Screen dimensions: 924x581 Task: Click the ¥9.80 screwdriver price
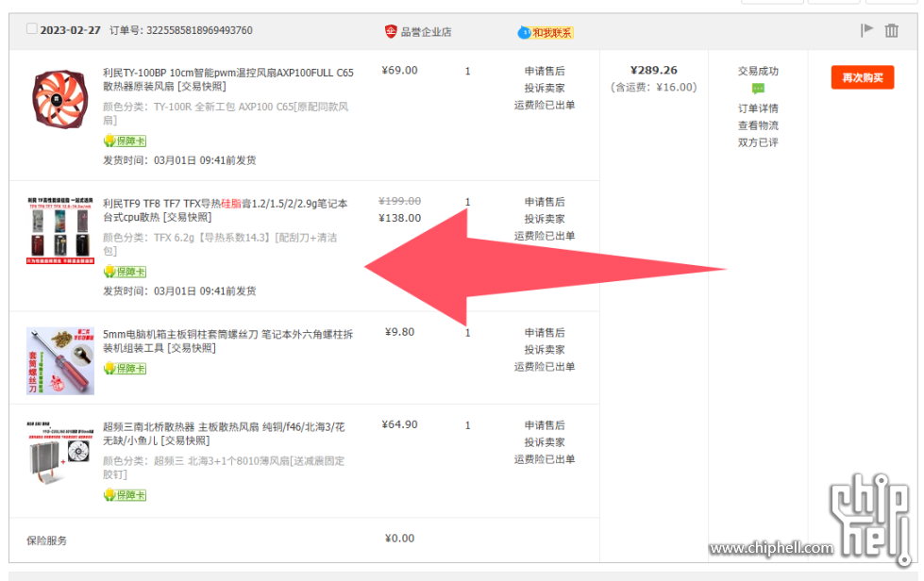(x=399, y=332)
